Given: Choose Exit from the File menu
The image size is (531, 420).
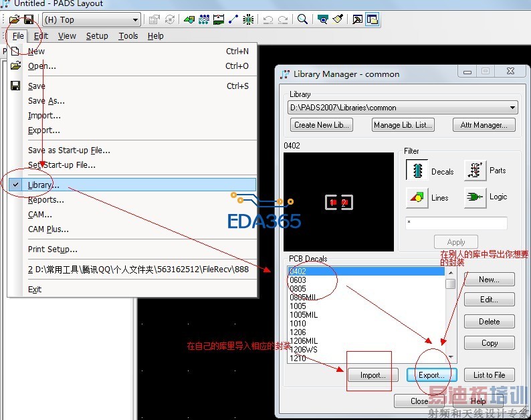Looking at the screenshot, I should pos(132,290).
